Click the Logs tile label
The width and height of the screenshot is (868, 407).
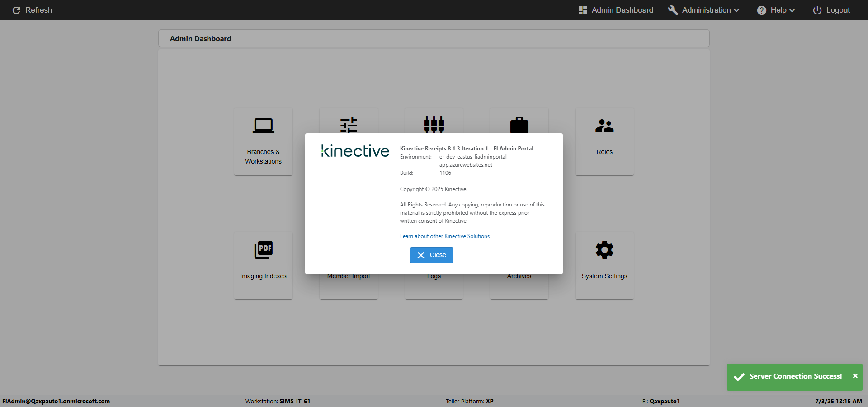(434, 276)
